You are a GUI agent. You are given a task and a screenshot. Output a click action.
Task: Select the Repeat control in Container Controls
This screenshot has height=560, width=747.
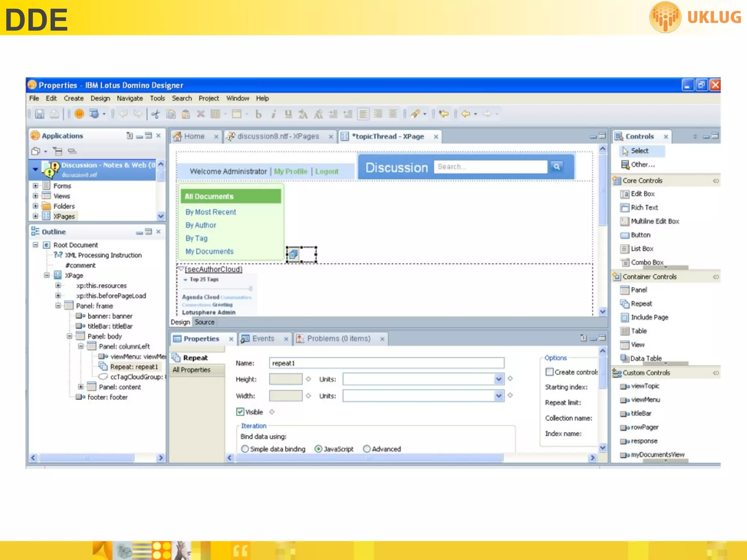pyautogui.click(x=641, y=304)
